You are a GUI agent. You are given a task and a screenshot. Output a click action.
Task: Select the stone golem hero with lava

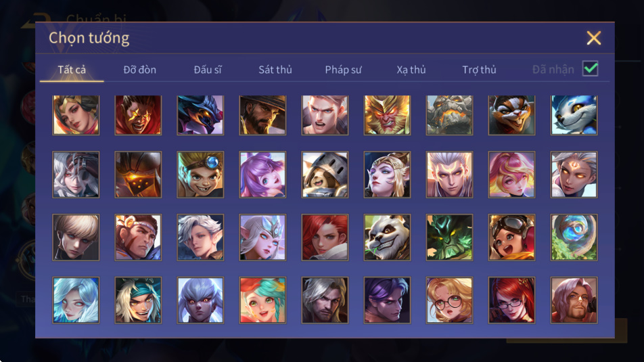(449, 115)
